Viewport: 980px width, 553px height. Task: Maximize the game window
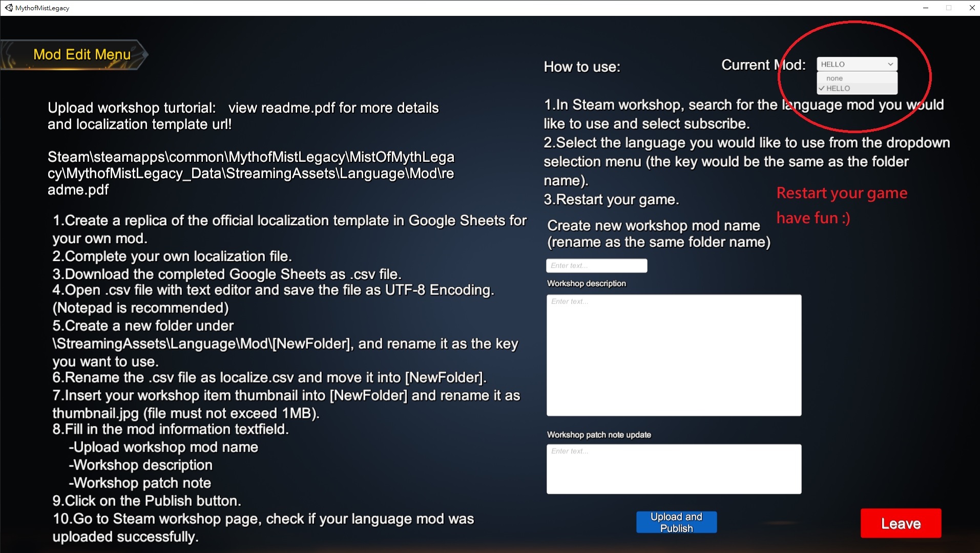coord(949,8)
